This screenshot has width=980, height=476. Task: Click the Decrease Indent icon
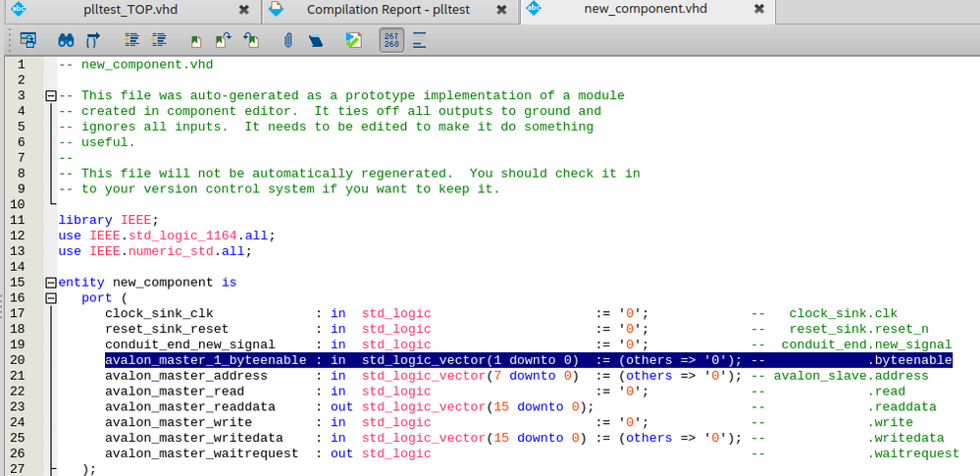pyautogui.click(x=159, y=40)
